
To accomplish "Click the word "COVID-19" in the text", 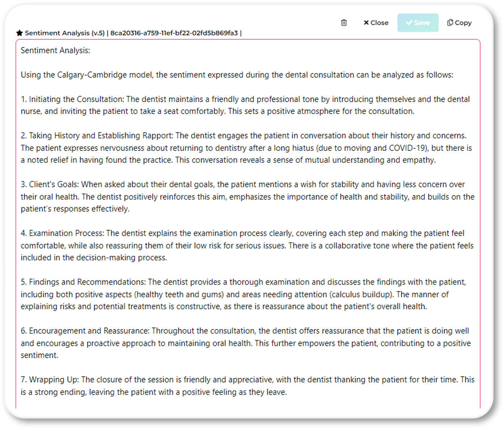I will coord(407,148).
